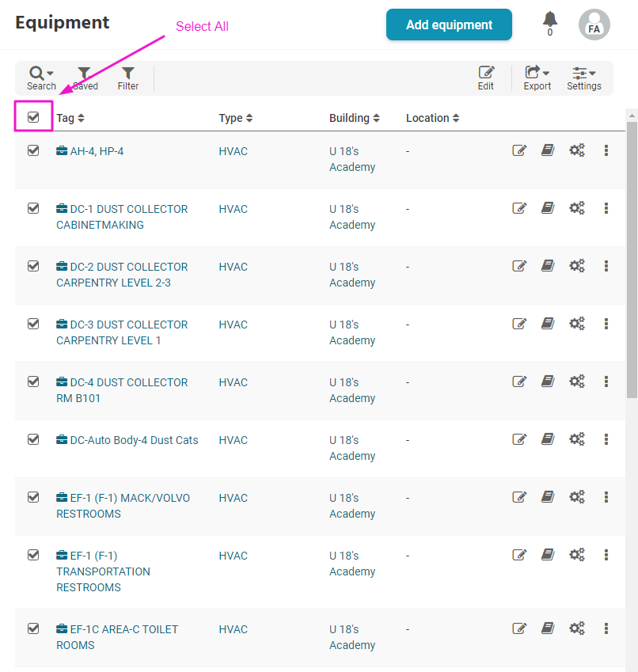Click edit icon for DC-3 DUST COLLECTOR

click(519, 324)
